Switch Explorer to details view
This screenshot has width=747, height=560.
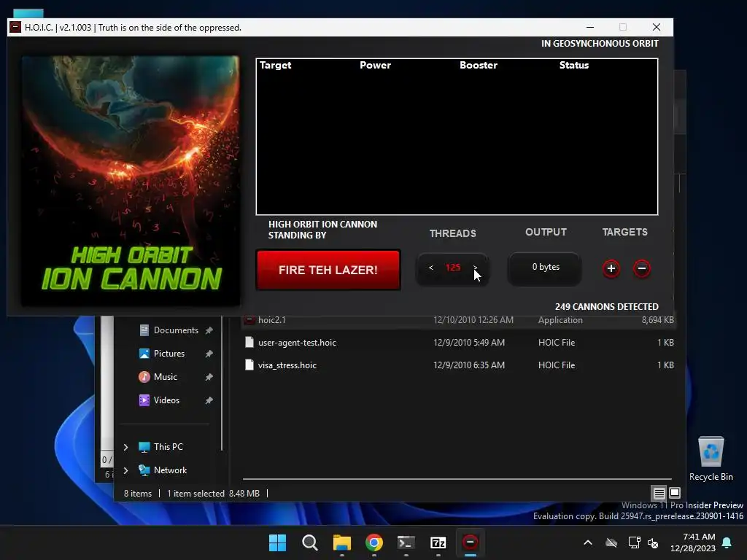(659, 493)
